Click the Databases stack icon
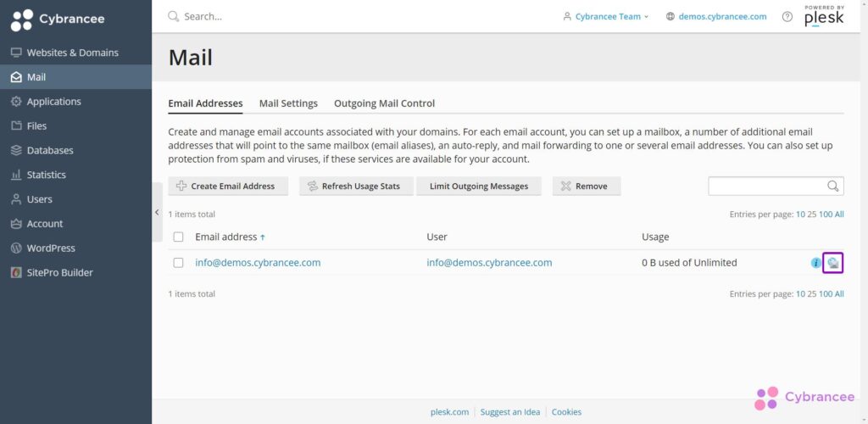The image size is (868, 424). [17, 150]
